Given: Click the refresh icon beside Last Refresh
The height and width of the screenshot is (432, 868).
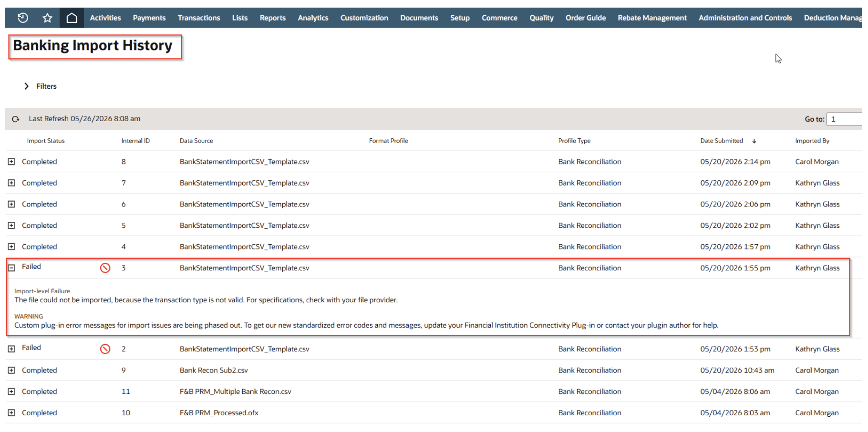Looking at the screenshot, I should point(16,119).
